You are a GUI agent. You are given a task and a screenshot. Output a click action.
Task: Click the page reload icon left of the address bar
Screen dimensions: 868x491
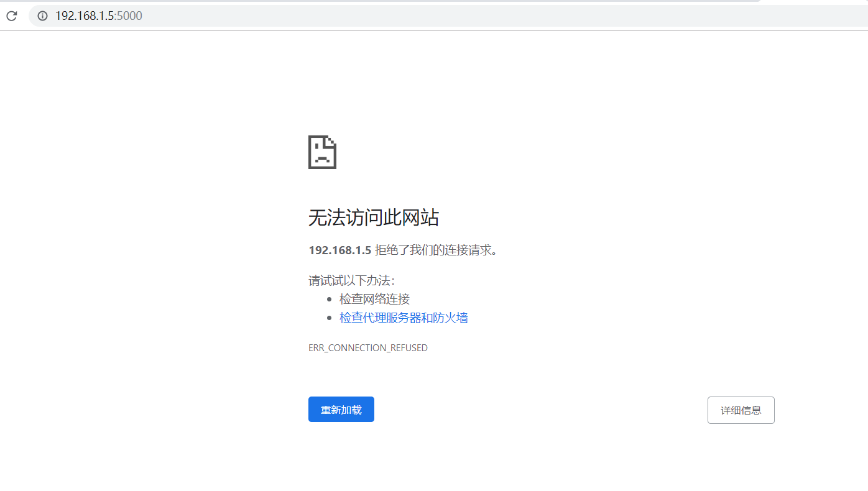pos(11,16)
